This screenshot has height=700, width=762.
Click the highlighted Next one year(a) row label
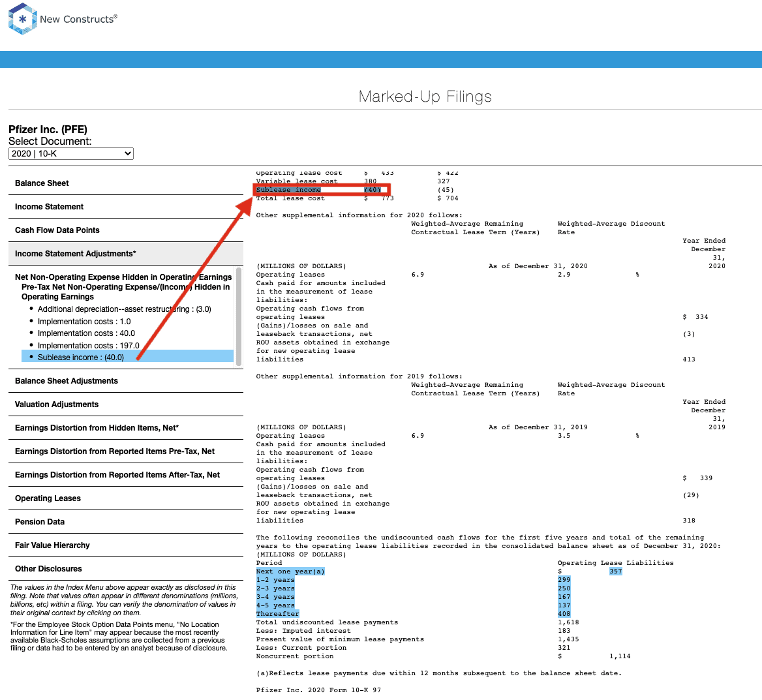point(290,571)
